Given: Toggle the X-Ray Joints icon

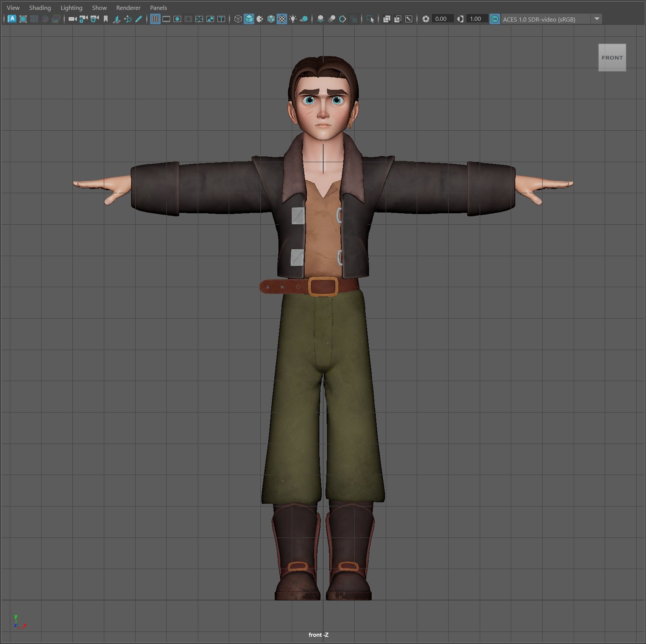Looking at the screenshot, I should click(x=409, y=19).
